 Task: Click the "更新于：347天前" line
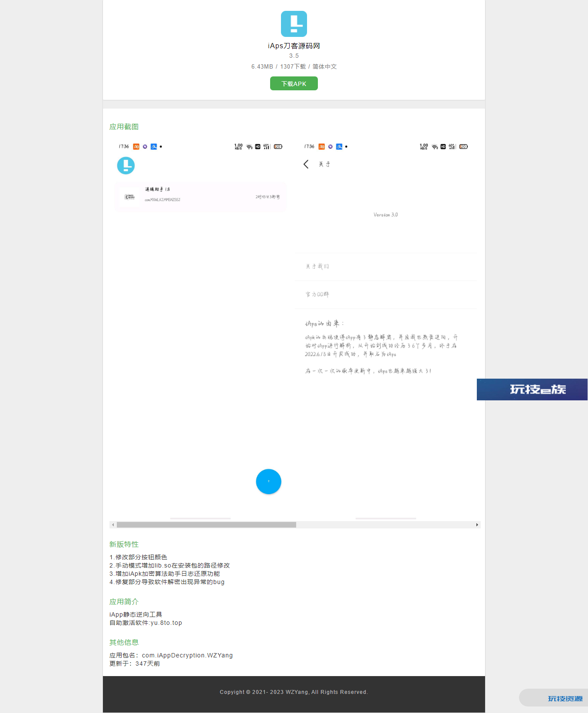pos(135,663)
